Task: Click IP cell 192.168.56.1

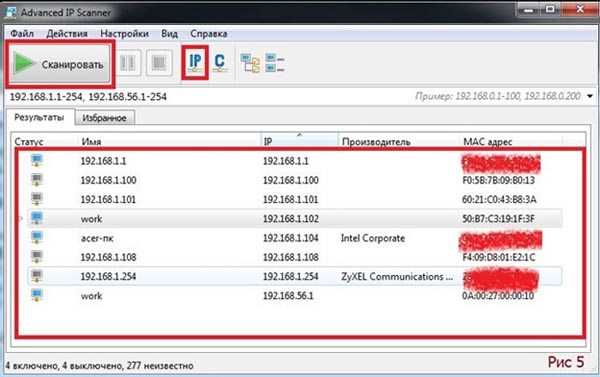Action: pos(288,296)
